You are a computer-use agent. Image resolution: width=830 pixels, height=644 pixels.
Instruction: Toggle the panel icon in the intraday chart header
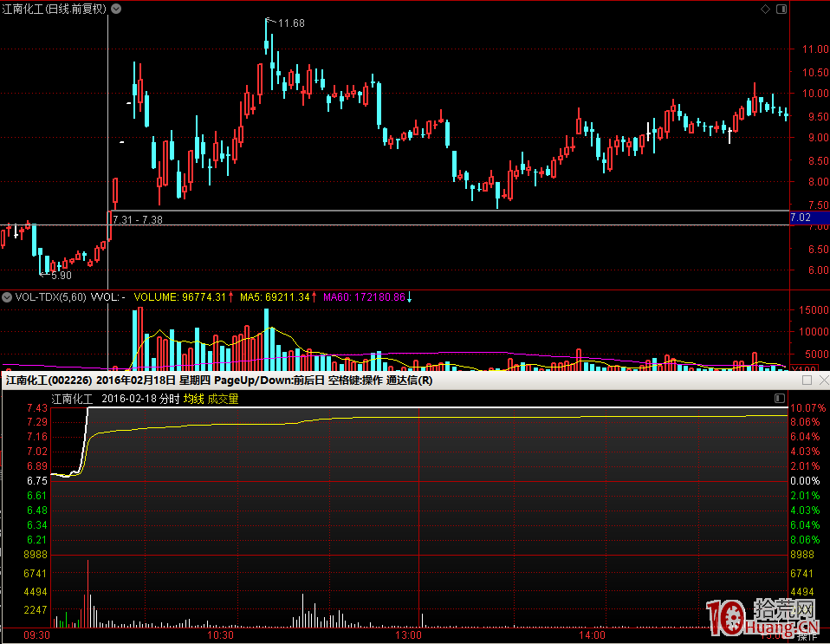click(779, 398)
